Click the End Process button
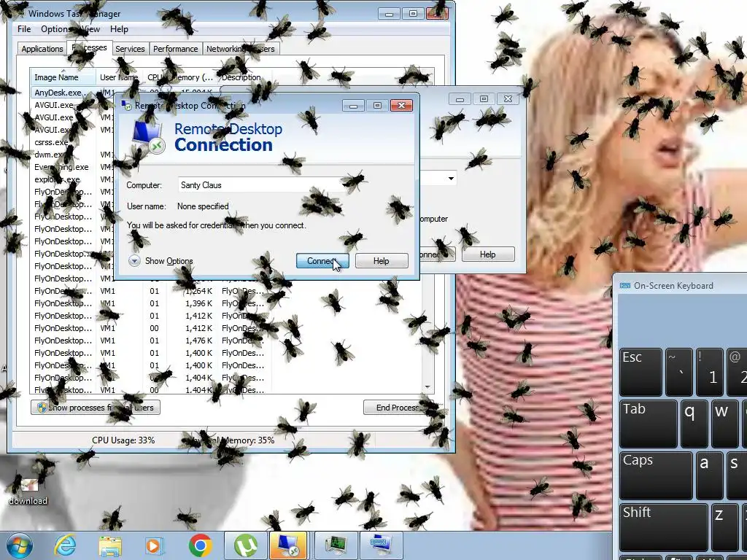747x560 pixels. 398,408
